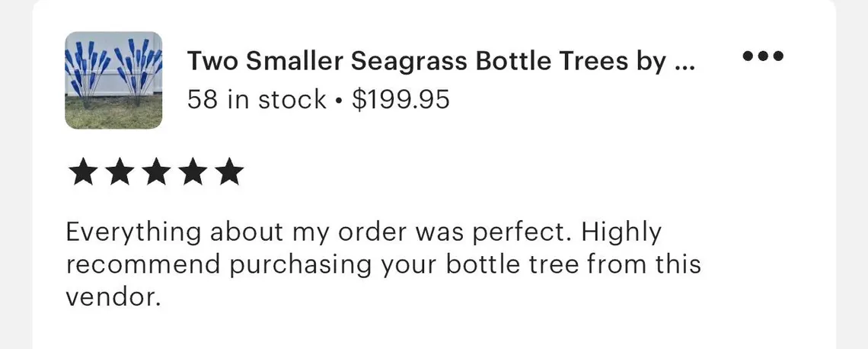
Task: Click the word "vendor." ending the review
Action: pos(113,297)
